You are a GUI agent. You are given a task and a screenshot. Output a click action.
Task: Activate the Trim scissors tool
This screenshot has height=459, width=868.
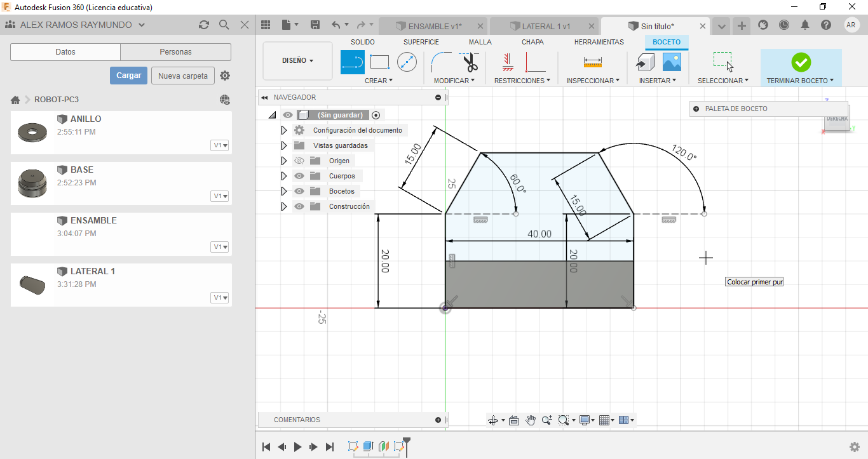(470, 63)
